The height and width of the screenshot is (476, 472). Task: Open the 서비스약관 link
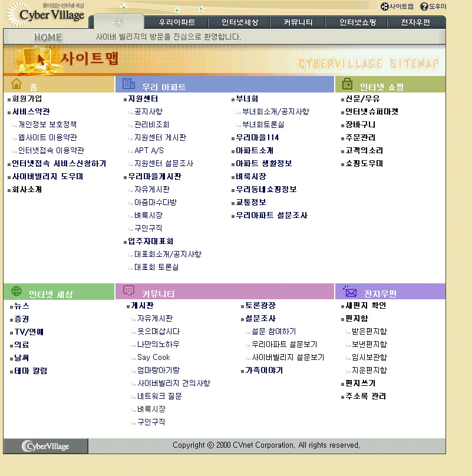[x=31, y=112]
